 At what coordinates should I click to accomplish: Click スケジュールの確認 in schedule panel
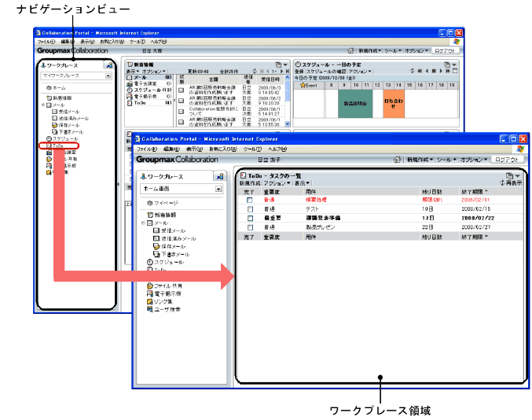click(326, 72)
